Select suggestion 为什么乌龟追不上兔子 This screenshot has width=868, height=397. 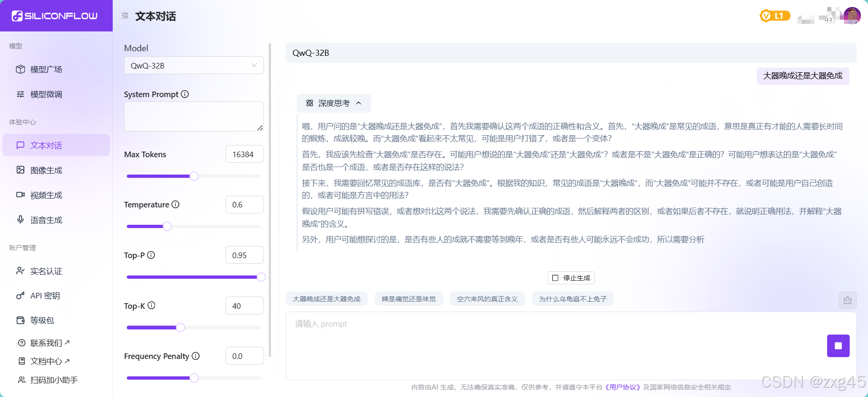coord(573,299)
